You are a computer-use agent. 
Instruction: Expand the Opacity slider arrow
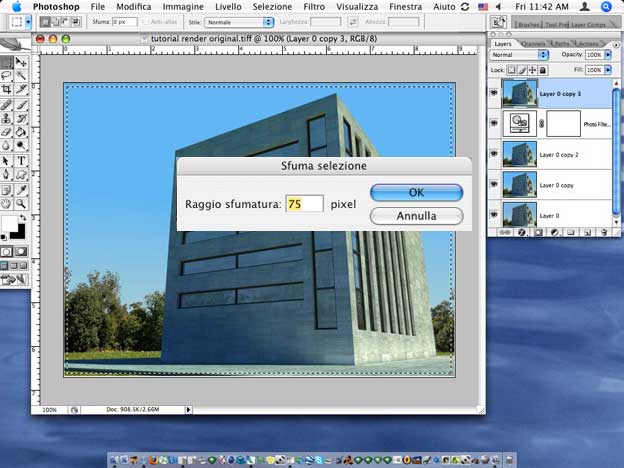608,56
